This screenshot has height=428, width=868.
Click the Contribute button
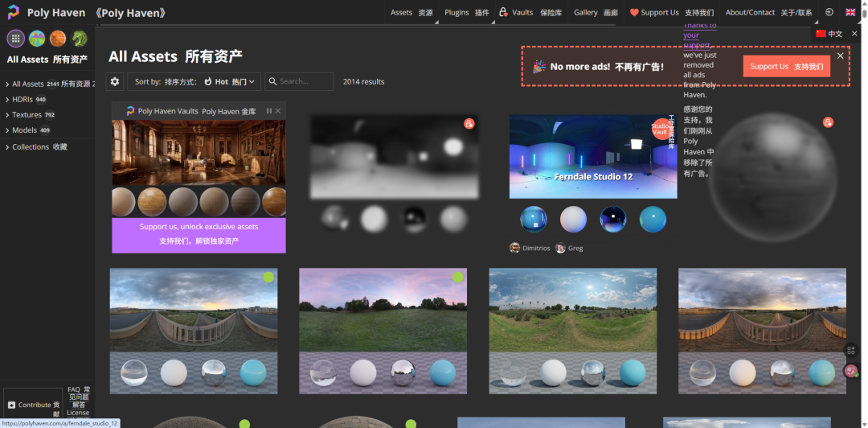[33, 405]
